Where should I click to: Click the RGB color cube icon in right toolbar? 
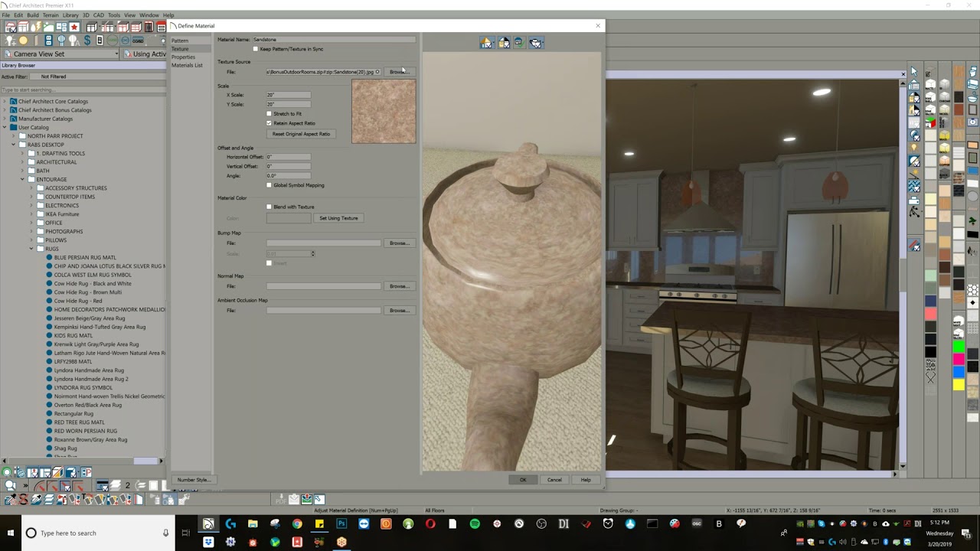pyautogui.click(x=930, y=122)
